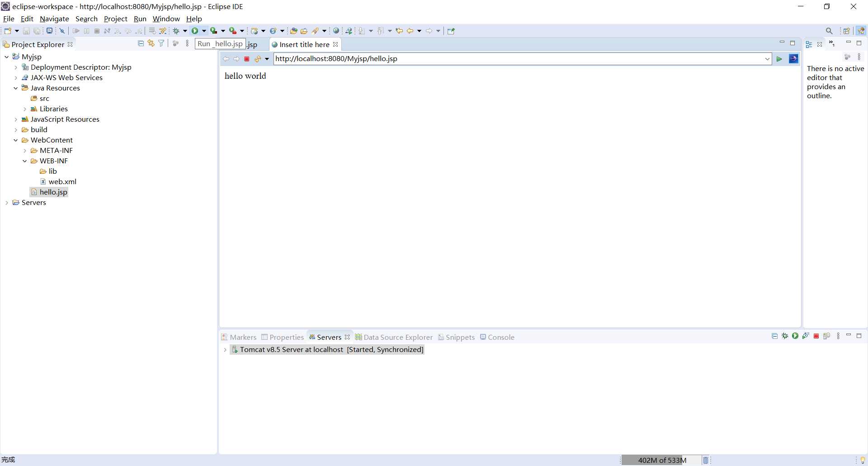868x466 pixels.
Task: Toggle the Java EE perspective button
Action: 861,31
